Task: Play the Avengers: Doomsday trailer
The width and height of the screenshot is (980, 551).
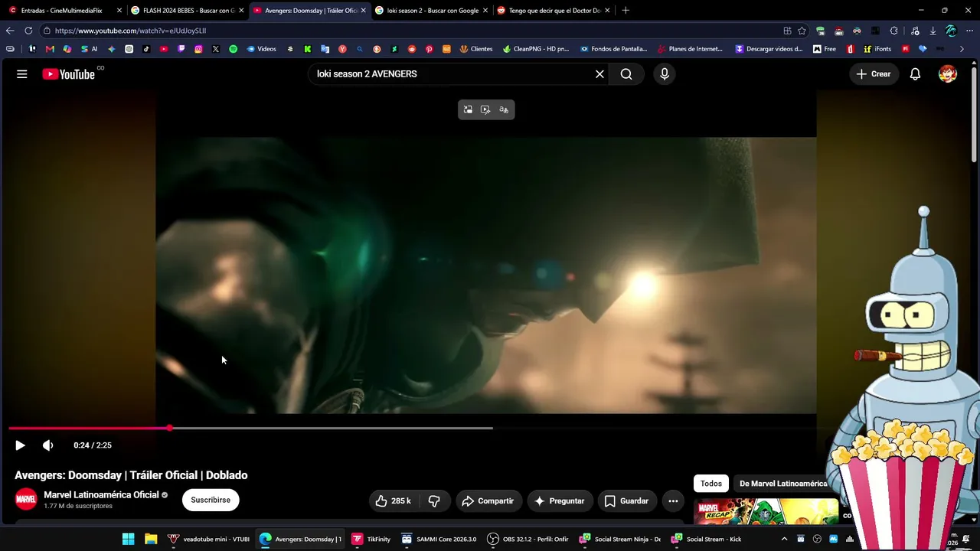Action: click(20, 445)
